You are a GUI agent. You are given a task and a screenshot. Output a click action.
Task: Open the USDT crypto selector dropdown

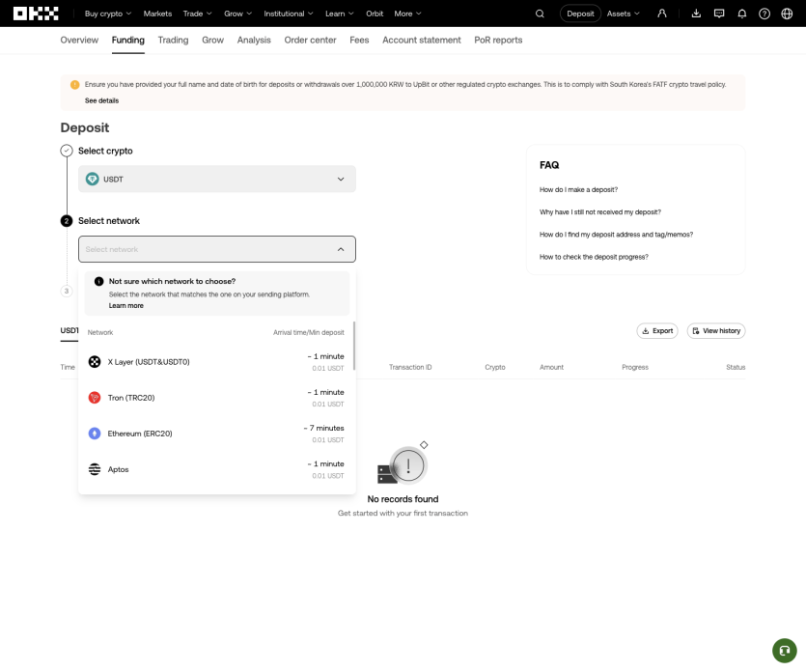(217, 179)
